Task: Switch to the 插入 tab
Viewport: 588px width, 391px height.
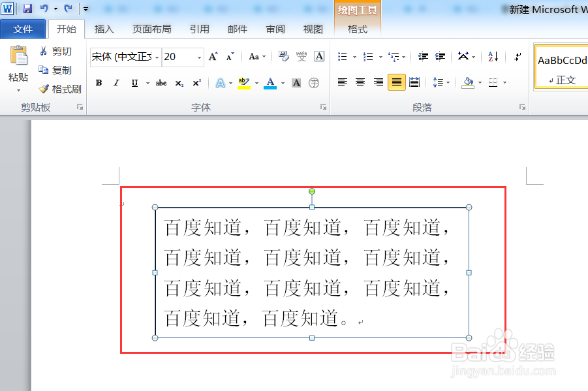Action: (x=104, y=29)
